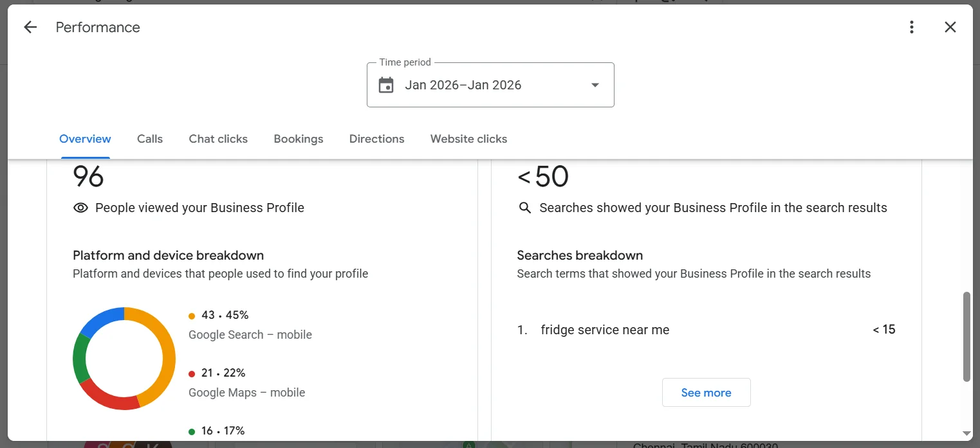The width and height of the screenshot is (980, 448).
Task: Click 'People viewed your Business Profile' text
Action: (199, 208)
